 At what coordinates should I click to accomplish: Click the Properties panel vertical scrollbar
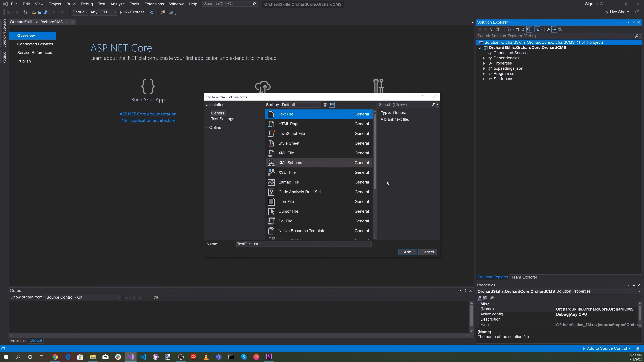tap(640, 313)
